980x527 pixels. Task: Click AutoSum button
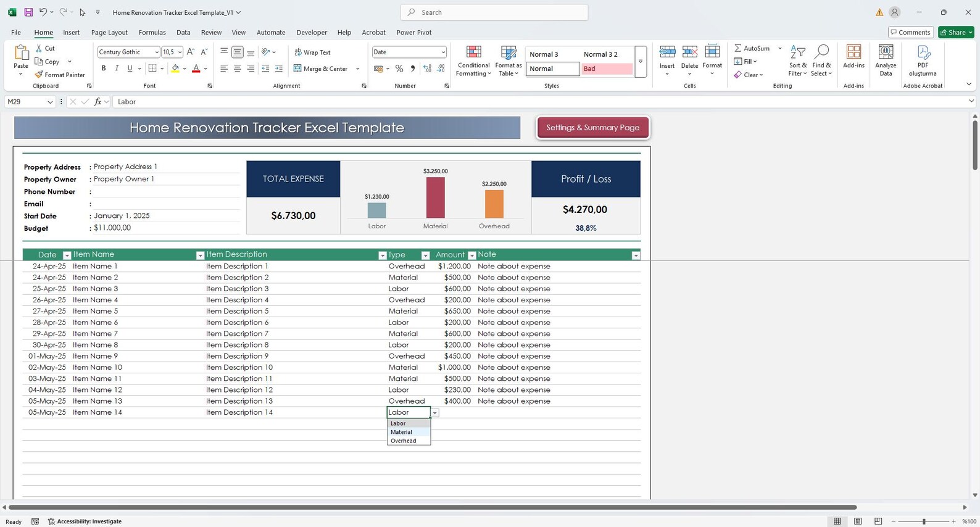752,48
